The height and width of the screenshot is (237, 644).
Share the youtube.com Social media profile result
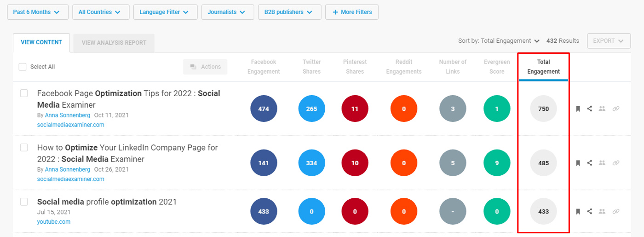point(590,212)
